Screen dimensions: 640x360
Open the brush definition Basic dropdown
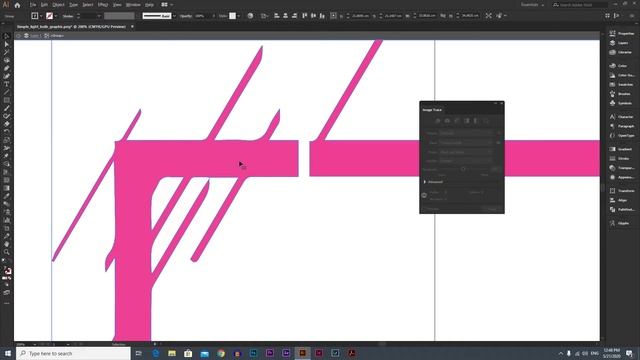[x=174, y=16]
